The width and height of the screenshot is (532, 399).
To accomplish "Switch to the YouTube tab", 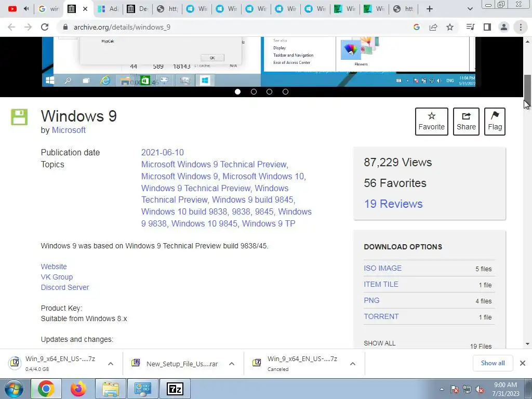I will [12, 9].
